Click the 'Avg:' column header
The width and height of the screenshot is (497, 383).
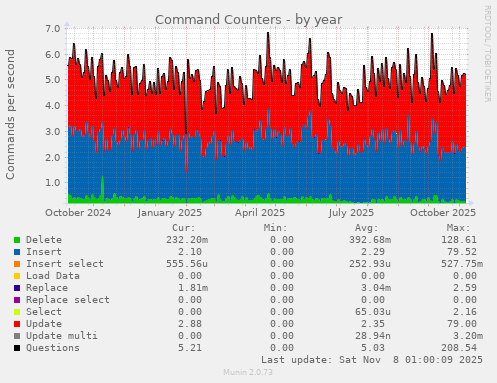coord(367,228)
